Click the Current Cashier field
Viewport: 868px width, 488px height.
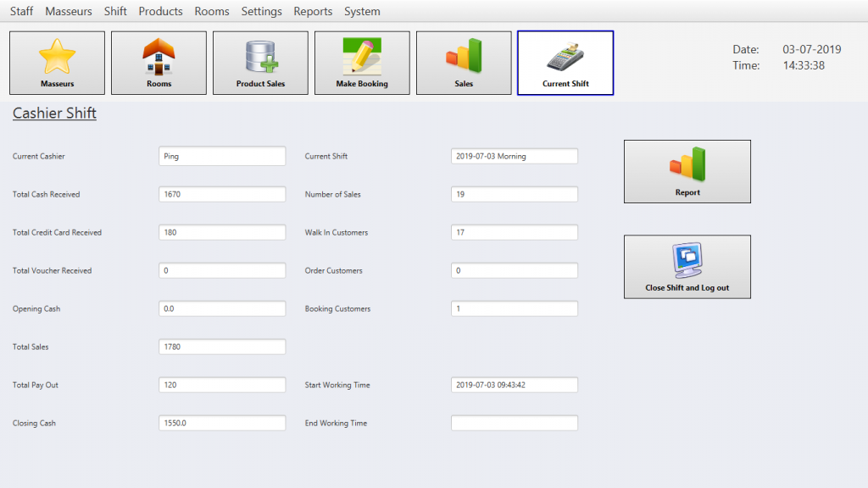(x=222, y=156)
